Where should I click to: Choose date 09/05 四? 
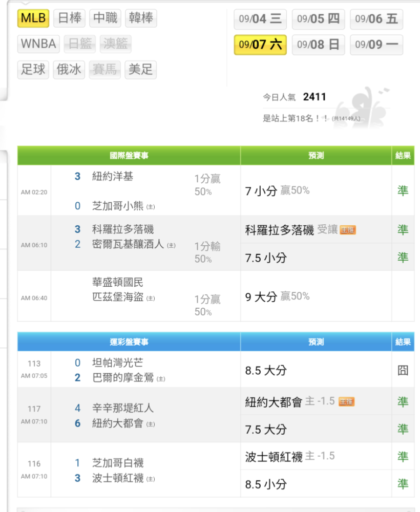point(318,19)
